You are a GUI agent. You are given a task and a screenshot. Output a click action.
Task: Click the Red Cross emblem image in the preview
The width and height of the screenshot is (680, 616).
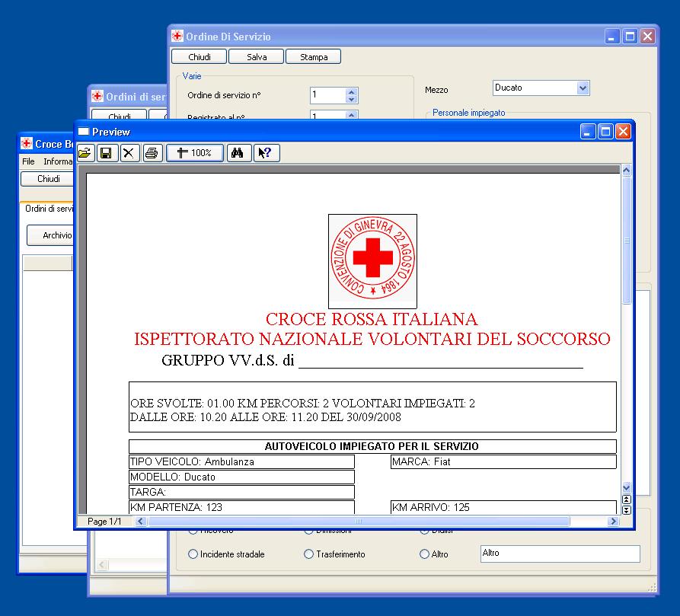tap(372, 261)
